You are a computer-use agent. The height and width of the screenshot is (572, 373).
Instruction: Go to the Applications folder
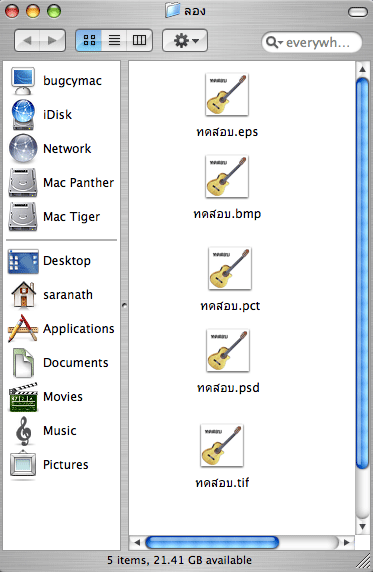tap(61, 328)
